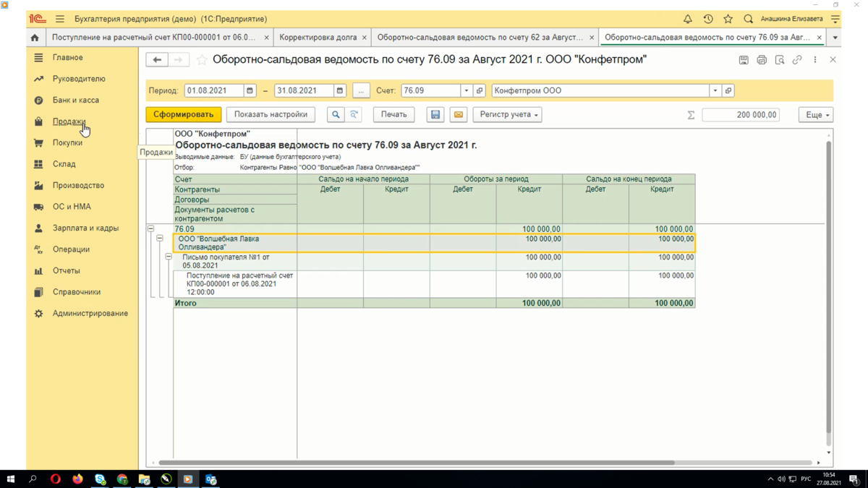The image size is (868, 488).
Task: Open Firefox from the taskbar
Action: (x=77, y=479)
